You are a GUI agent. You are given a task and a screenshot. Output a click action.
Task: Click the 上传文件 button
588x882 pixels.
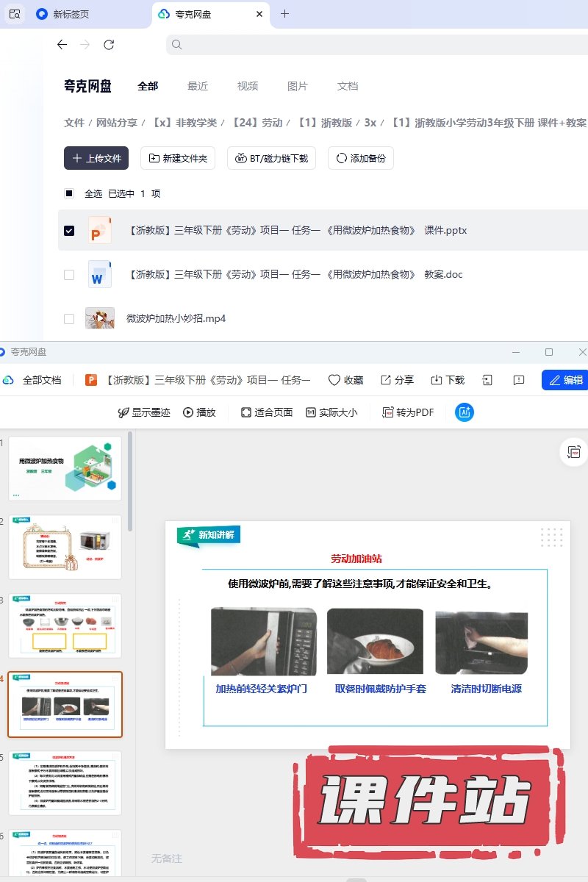click(96, 158)
